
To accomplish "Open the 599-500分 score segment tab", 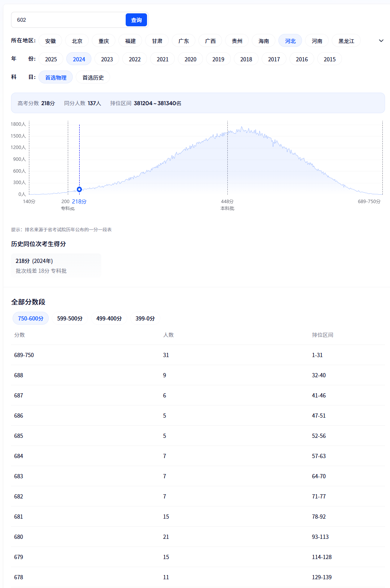I will click(x=70, y=318).
